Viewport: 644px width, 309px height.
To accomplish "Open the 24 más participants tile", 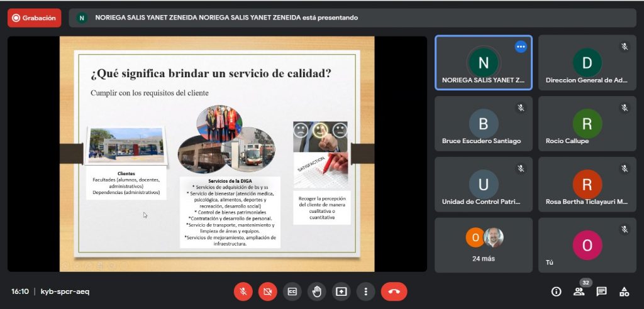I will tap(484, 245).
